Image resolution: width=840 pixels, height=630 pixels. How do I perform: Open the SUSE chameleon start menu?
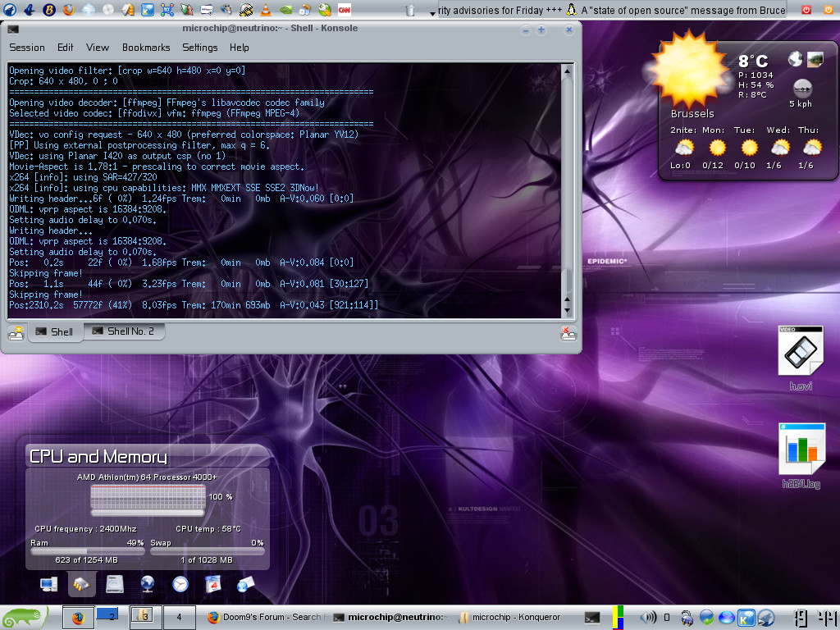22,617
